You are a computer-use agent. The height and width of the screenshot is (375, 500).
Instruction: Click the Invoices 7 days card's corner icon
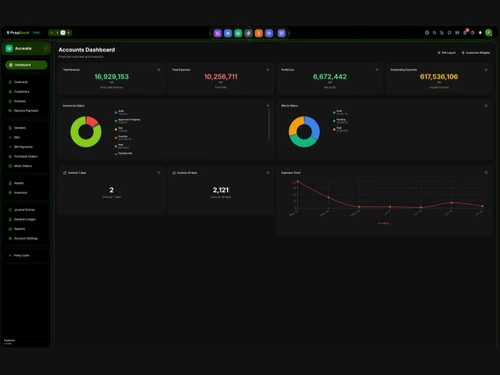pos(159,173)
